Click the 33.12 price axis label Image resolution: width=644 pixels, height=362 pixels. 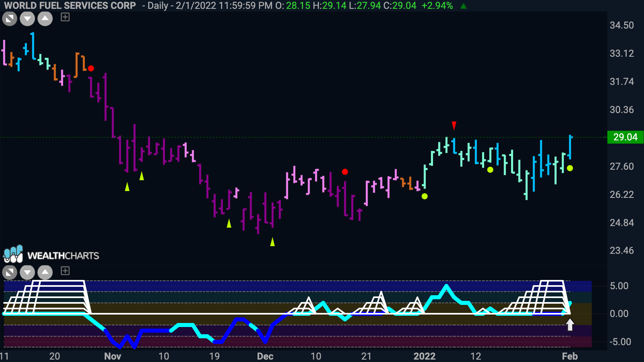click(622, 53)
